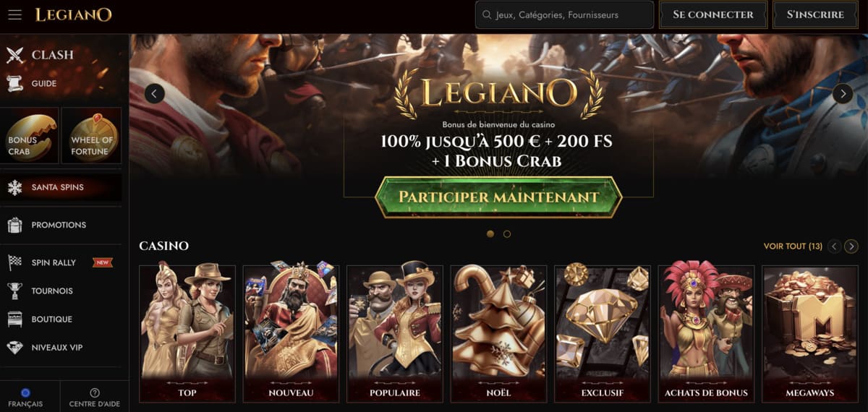Open Clash via crossed swords icon
The width and height of the screenshot is (868, 412).
[x=15, y=54]
